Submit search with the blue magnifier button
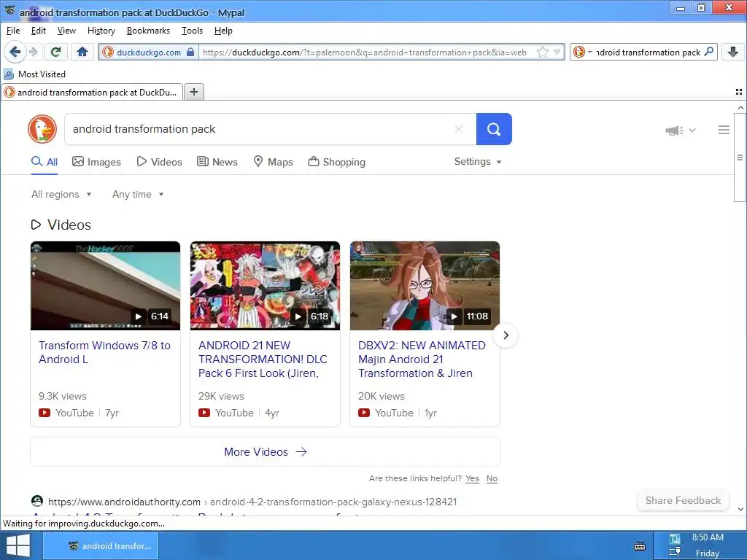Viewport: 747px width, 560px height. 494,129
